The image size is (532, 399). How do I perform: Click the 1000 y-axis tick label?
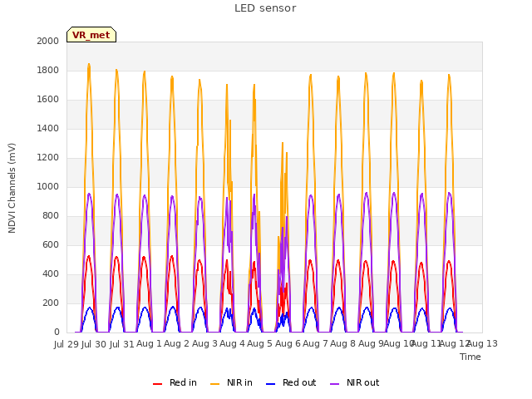tap(48, 186)
